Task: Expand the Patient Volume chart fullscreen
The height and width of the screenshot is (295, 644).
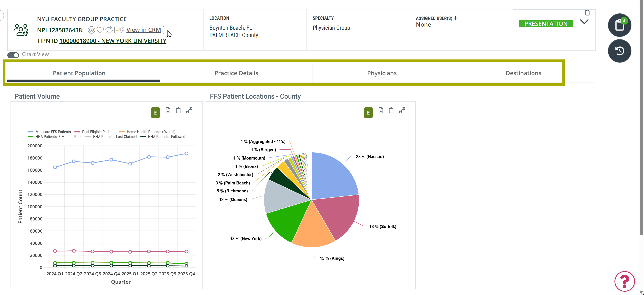Action: 189,110
